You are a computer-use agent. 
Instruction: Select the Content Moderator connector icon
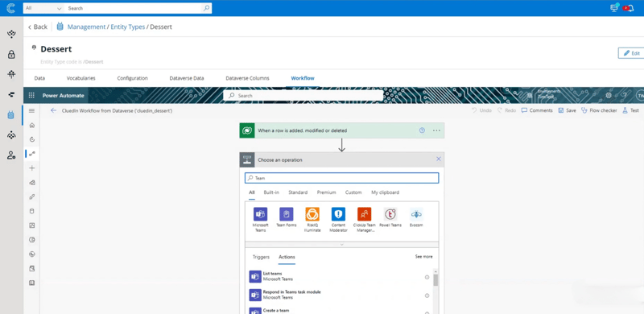click(338, 214)
